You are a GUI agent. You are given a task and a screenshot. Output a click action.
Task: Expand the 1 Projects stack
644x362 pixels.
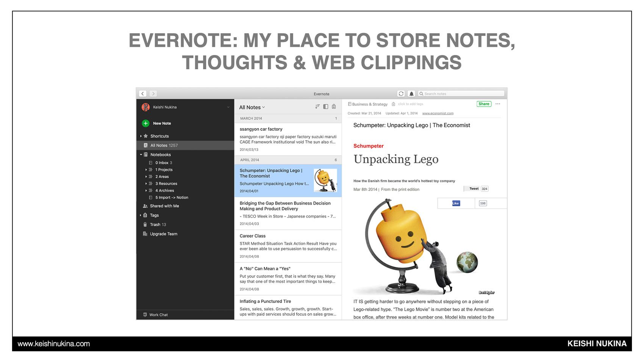(146, 170)
